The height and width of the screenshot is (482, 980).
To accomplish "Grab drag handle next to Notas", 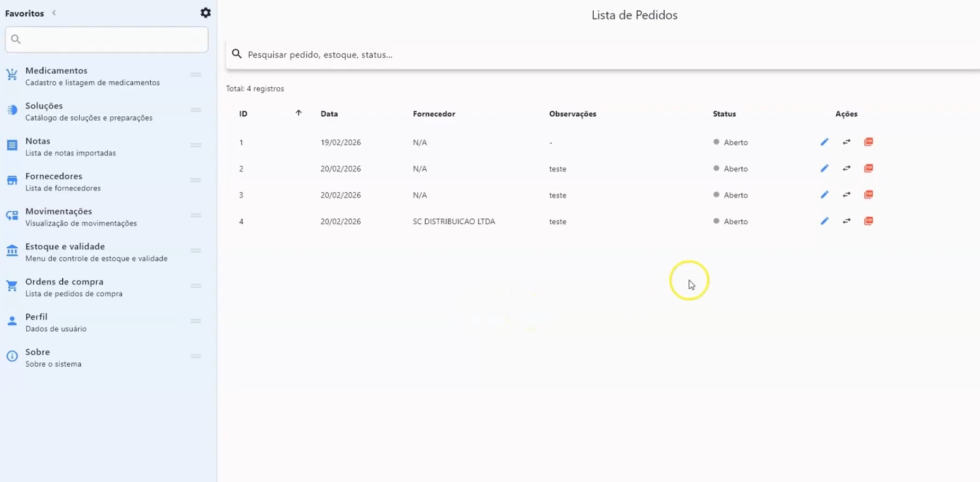I will point(196,145).
